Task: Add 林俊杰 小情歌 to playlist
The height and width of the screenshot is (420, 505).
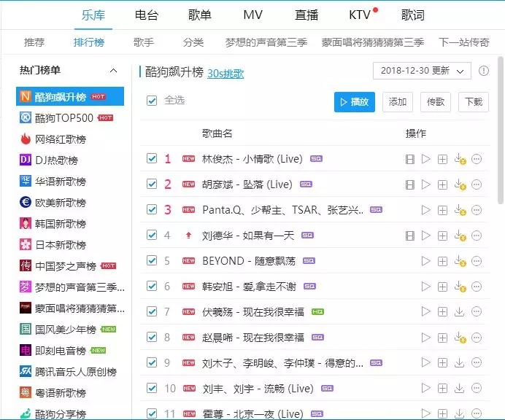Action: point(442,159)
